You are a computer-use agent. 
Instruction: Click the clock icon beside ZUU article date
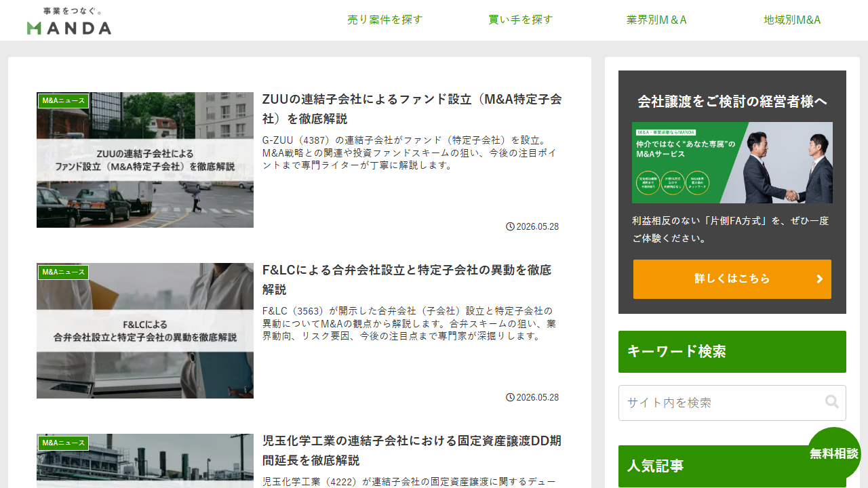[510, 226]
